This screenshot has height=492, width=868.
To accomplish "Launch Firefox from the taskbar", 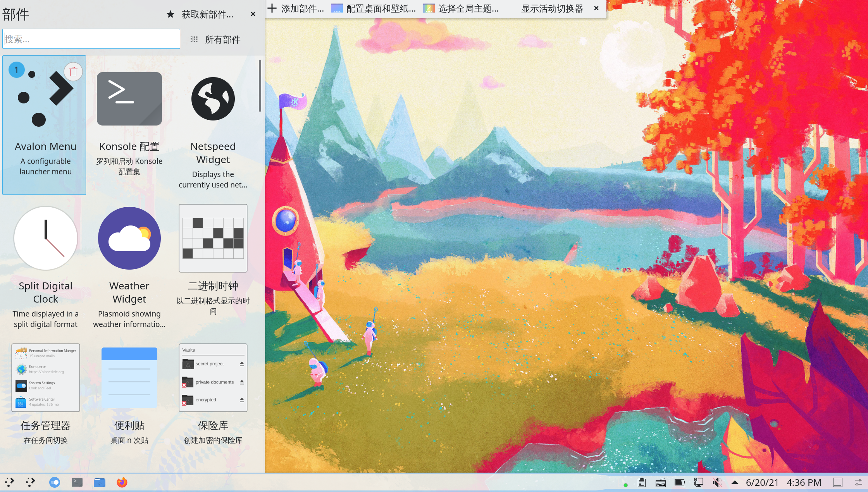I will 122,482.
